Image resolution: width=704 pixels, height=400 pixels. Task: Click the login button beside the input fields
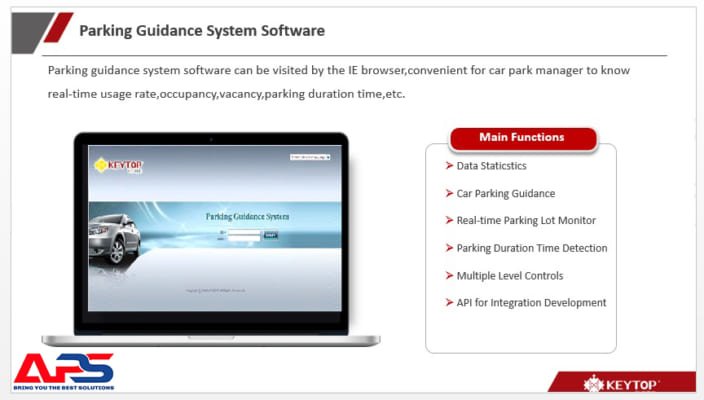pyautogui.click(x=271, y=235)
